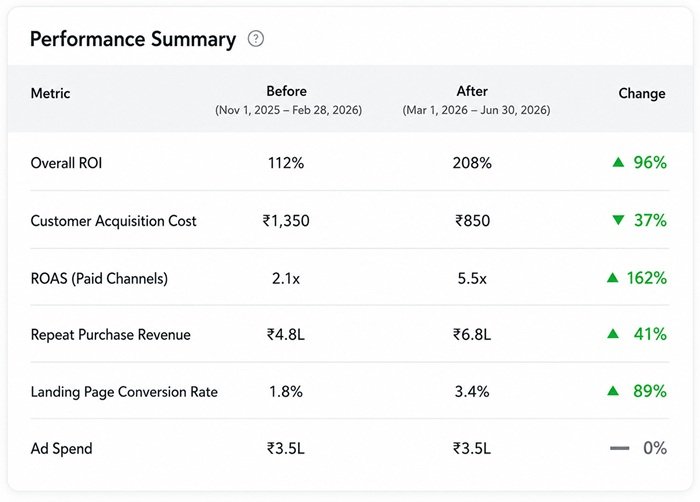Click the ₹4.8L repeat revenue value
The width and height of the screenshot is (700, 502).
286,335
